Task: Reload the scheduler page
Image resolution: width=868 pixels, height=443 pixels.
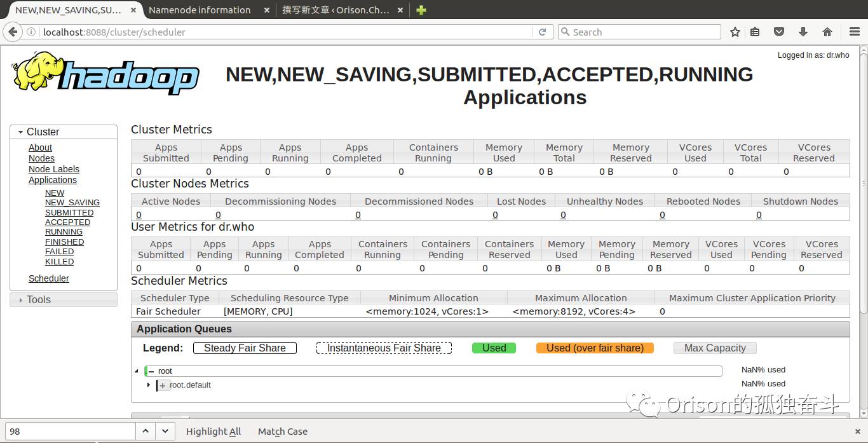Action: pyautogui.click(x=543, y=32)
